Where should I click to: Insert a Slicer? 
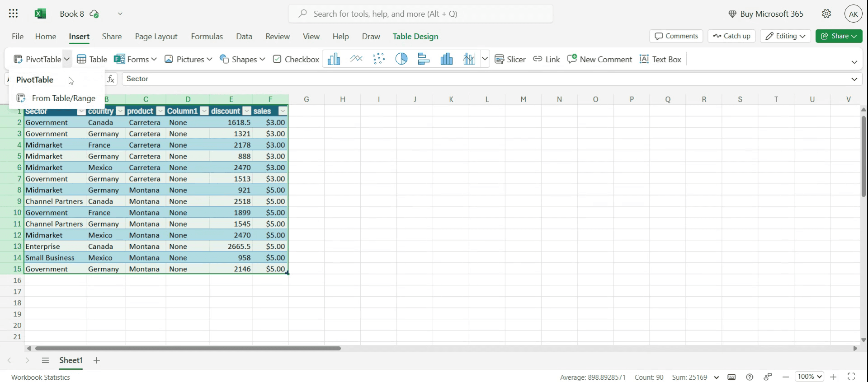[x=510, y=59]
